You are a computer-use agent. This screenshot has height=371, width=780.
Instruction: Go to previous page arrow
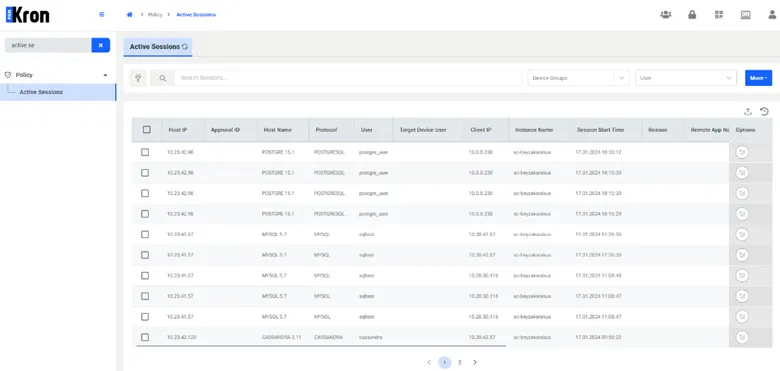[x=429, y=363]
